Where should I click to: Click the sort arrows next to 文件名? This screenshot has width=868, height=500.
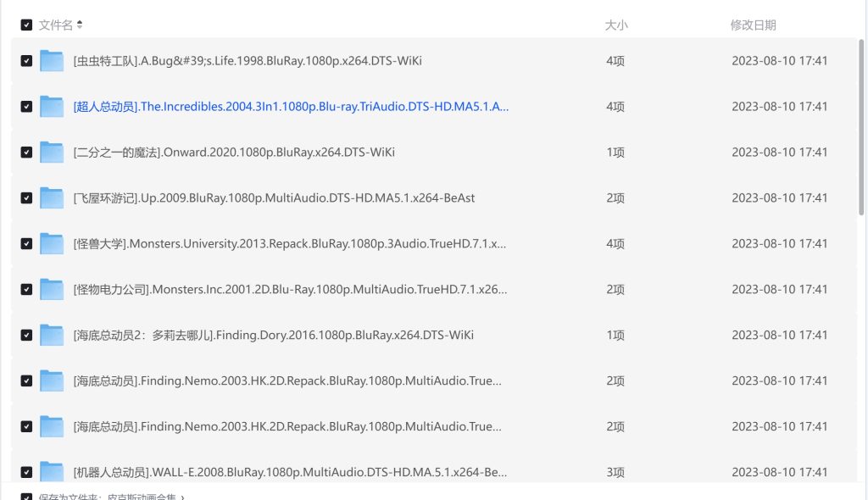click(x=80, y=25)
